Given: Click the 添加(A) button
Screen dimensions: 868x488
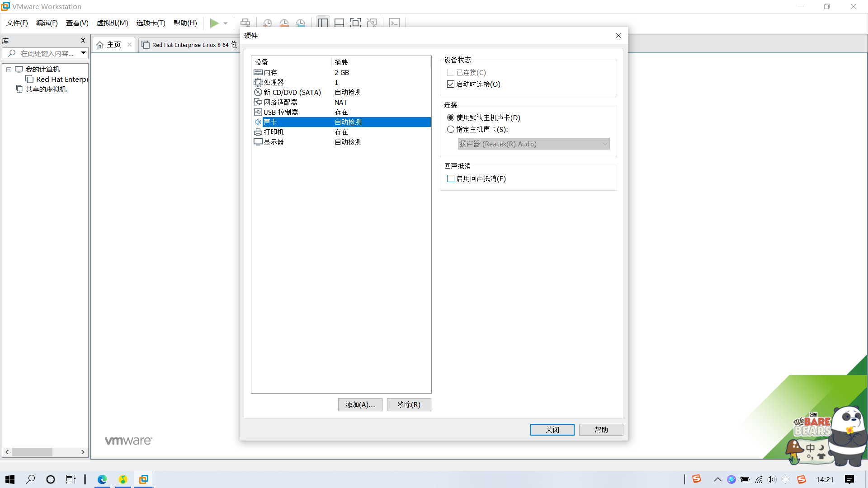Looking at the screenshot, I should point(360,404).
